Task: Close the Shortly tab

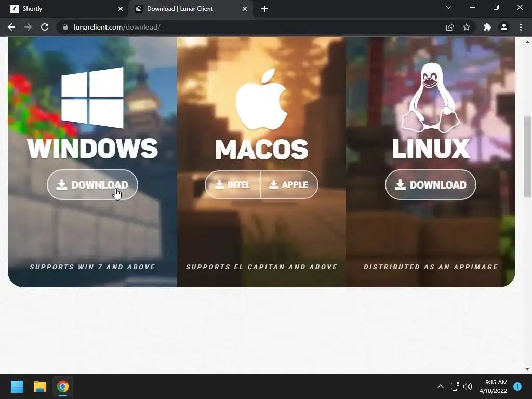Action: coord(121,9)
